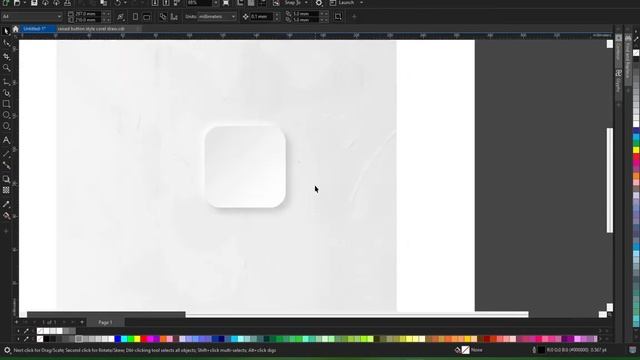The image size is (640, 360).
Task: Select the Interactive Fill tool
Action: pos(6,216)
